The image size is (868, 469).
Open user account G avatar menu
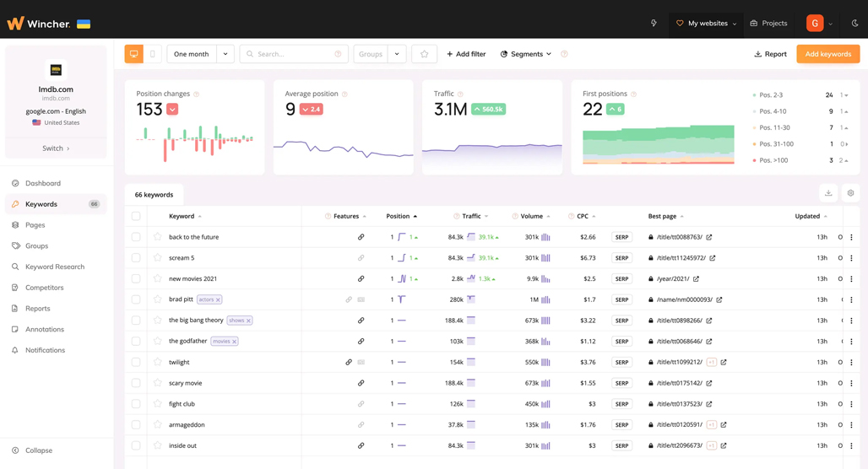pyautogui.click(x=815, y=24)
